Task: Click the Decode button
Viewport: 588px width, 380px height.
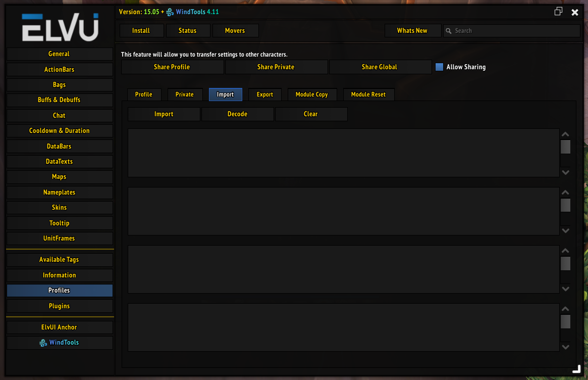Action: [x=237, y=114]
